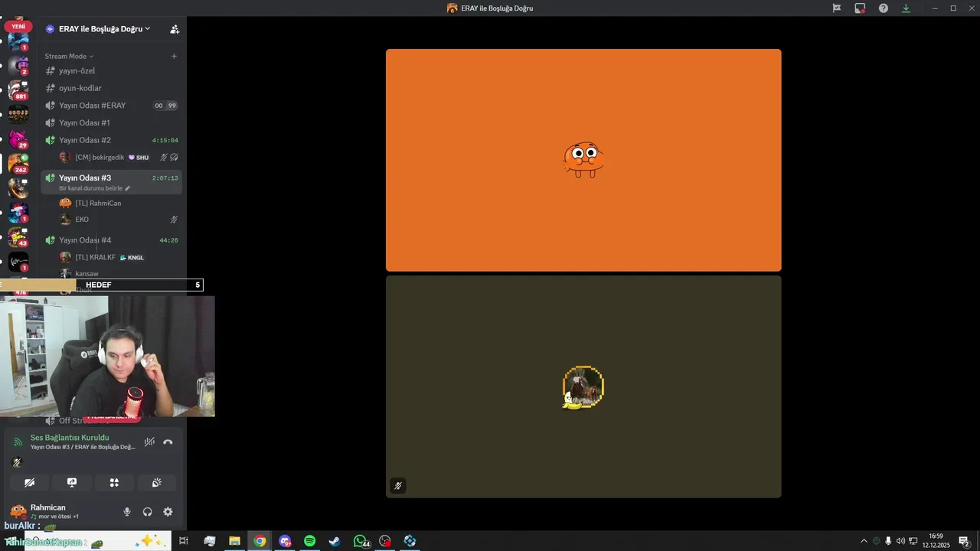This screenshot has height=551, width=980.
Task: Add a channel with the Stream Mode plus icon
Action: (174, 56)
